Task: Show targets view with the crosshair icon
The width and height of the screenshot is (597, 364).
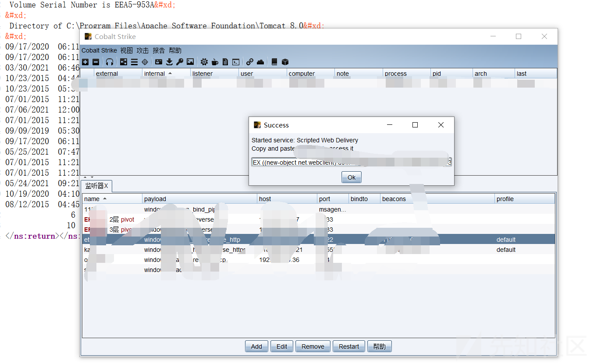Action: point(145,62)
